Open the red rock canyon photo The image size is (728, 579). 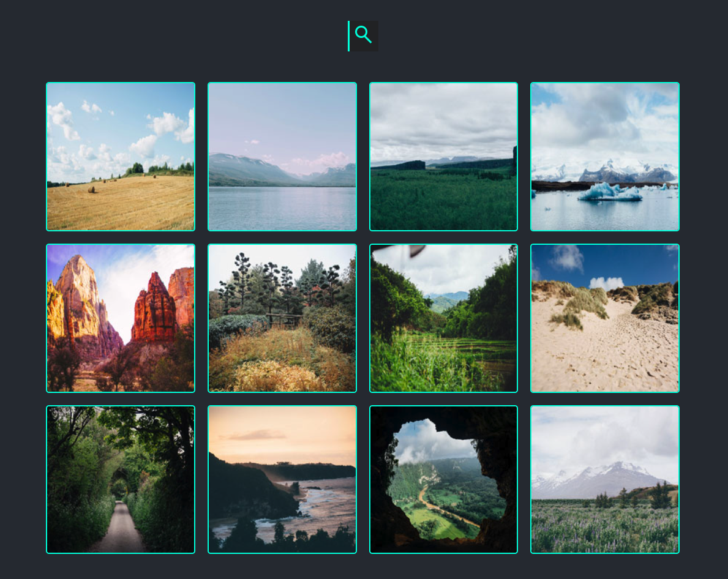(x=121, y=318)
